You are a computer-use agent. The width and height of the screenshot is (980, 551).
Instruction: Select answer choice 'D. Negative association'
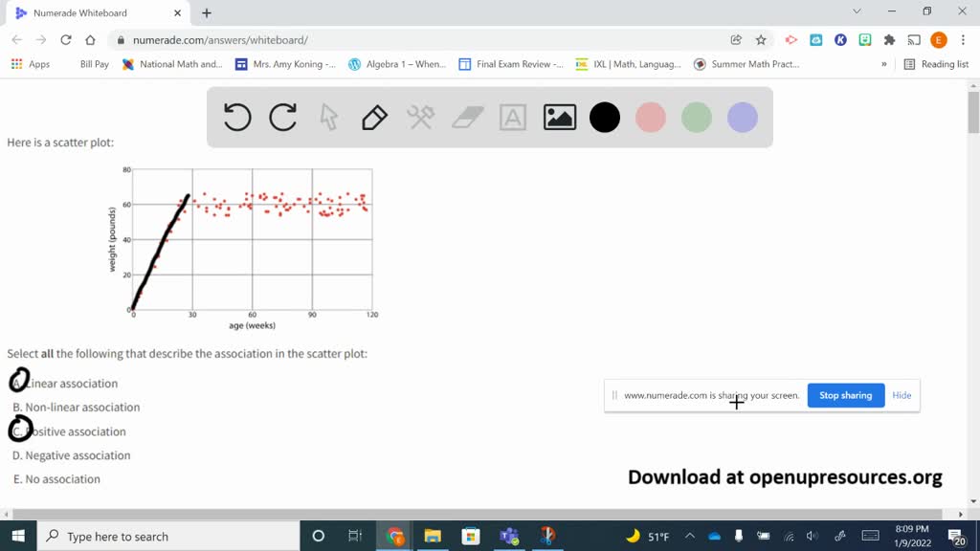click(x=72, y=455)
